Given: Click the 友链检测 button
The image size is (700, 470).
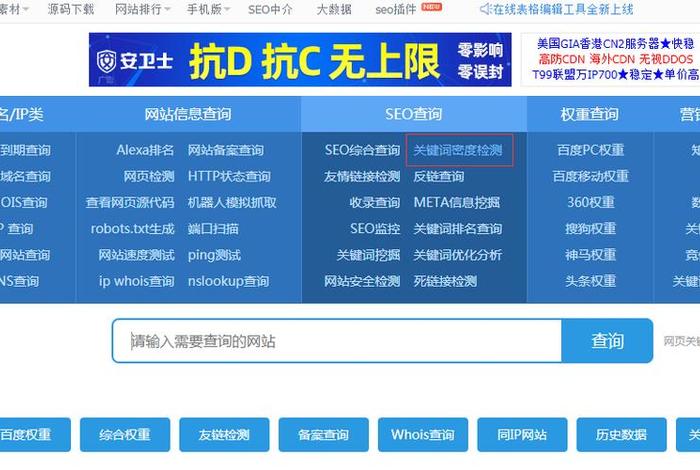Looking at the screenshot, I should (224, 435).
